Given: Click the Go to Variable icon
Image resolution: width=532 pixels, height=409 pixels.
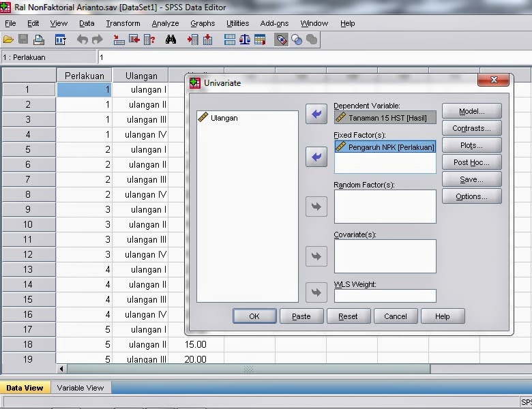Looking at the screenshot, I should point(134,40).
